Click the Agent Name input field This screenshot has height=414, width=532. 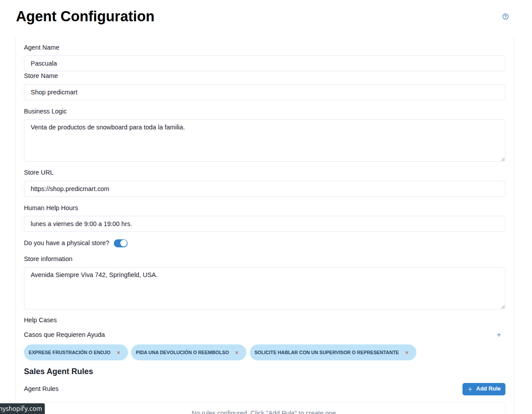click(264, 63)
